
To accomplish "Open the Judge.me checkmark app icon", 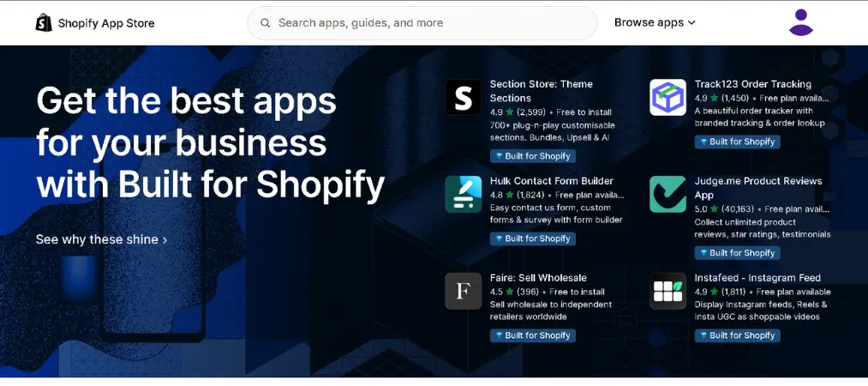I will [x=667, y=195].
